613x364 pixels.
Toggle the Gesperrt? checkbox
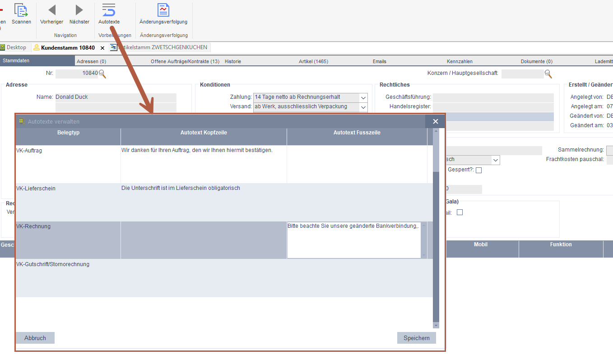click(479, 170)
